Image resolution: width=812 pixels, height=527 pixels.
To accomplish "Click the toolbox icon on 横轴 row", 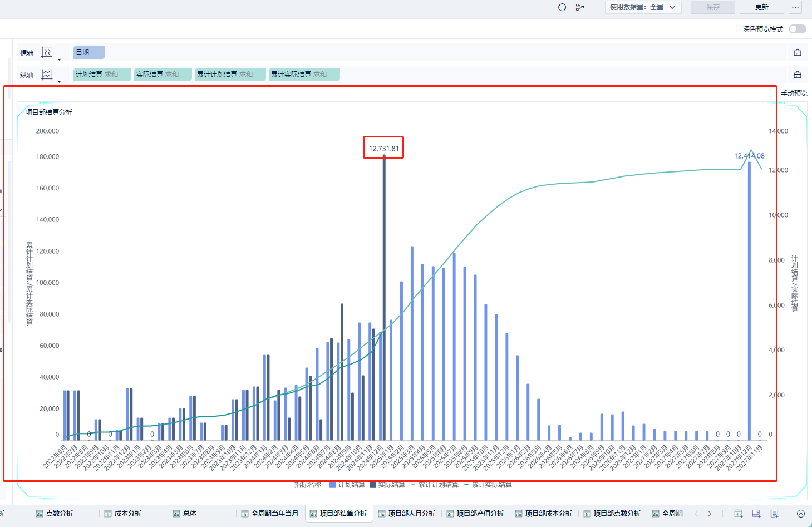I will (x=798, y=52).
